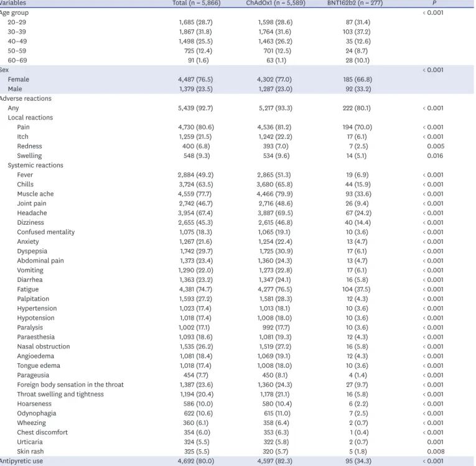Image resolution: width=476 pixels, height=466 pixels.
Task: Click the P value '0.008' for Skin rash
Action: (x=436, y=452)
